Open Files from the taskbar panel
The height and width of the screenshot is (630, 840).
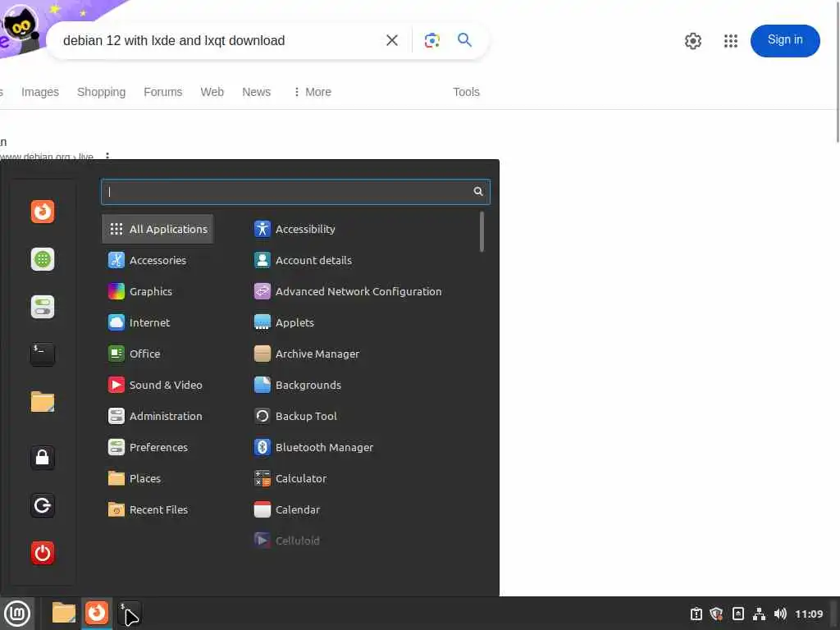[x=63, y=614]
